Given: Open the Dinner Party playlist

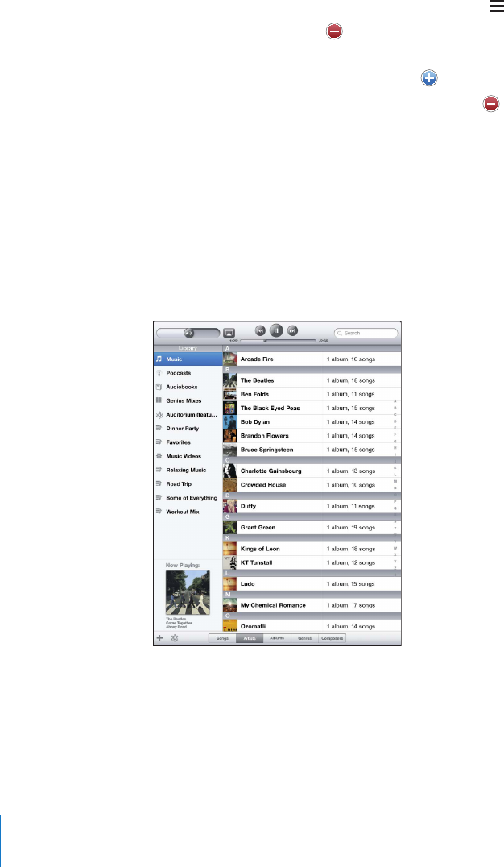Looking at the screenshot, I should point(188,429).
